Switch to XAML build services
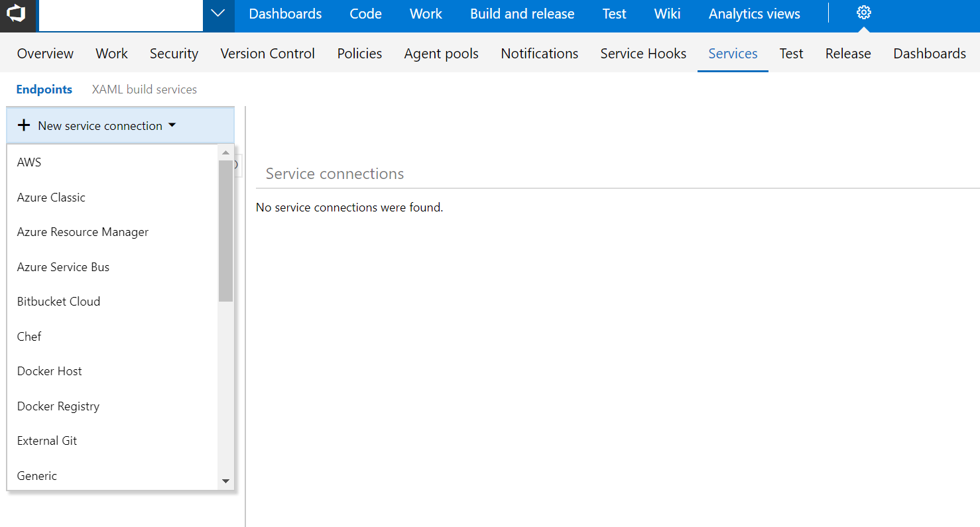This screenshot has width=980, height=527. (x=145, y=89)
